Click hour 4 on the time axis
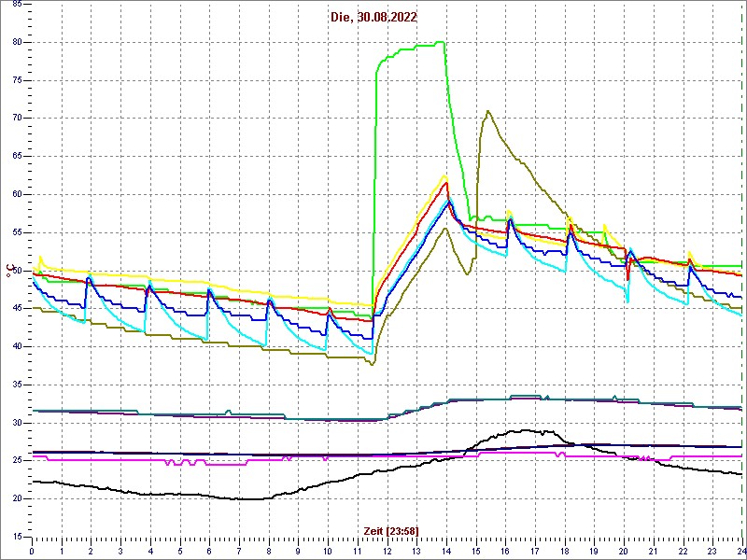 click(x=150, y=552)
